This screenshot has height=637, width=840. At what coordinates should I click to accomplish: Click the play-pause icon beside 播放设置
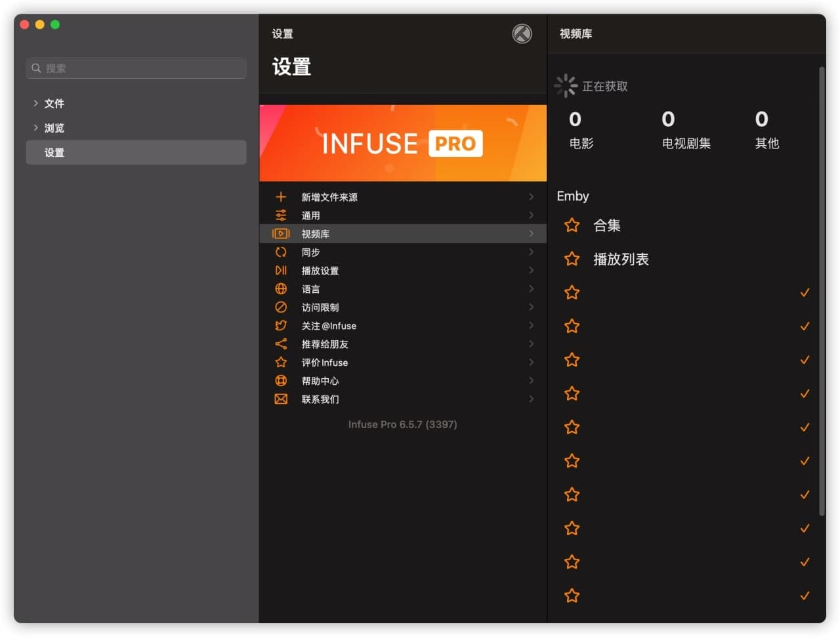(x=281, y=271)
